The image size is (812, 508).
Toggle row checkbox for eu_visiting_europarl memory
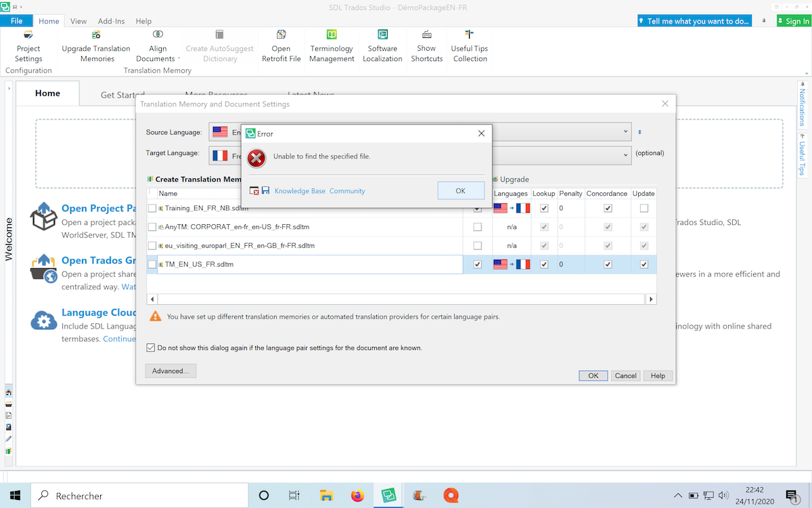(x=152, y=245)
